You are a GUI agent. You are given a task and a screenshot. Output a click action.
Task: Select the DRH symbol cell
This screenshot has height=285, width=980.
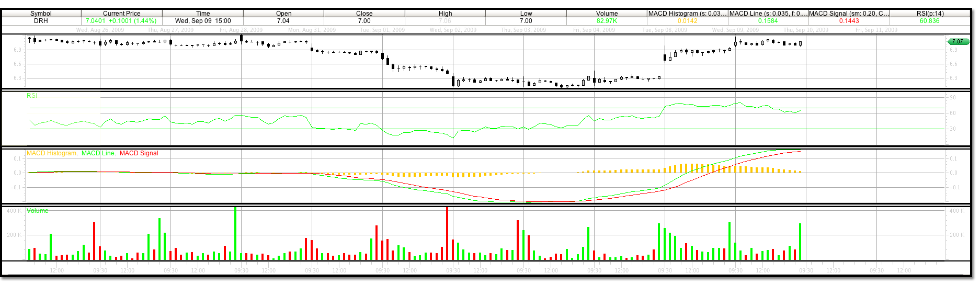click(x=41, y=21)
